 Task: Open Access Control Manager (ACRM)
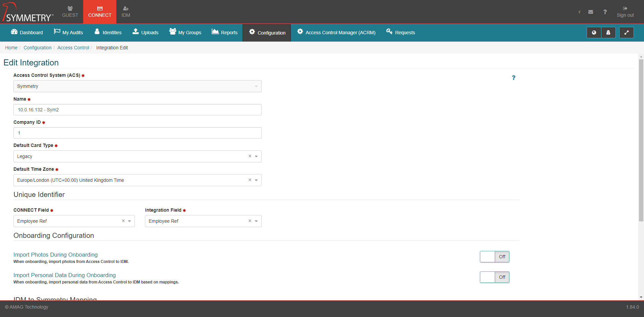336,33
